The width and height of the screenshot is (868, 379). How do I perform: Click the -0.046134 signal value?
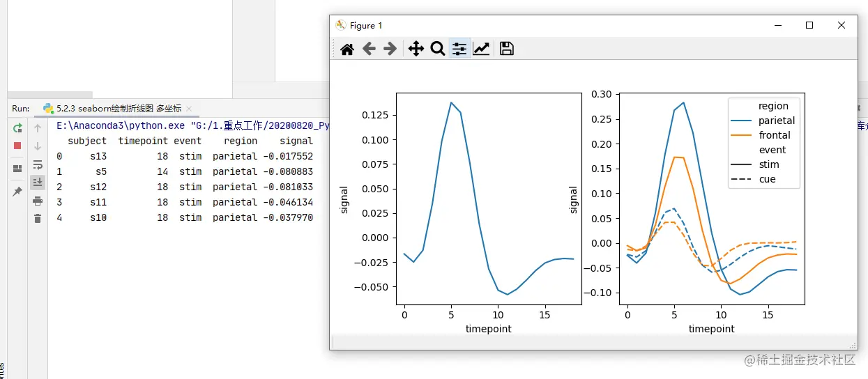(x=288, y=202)
